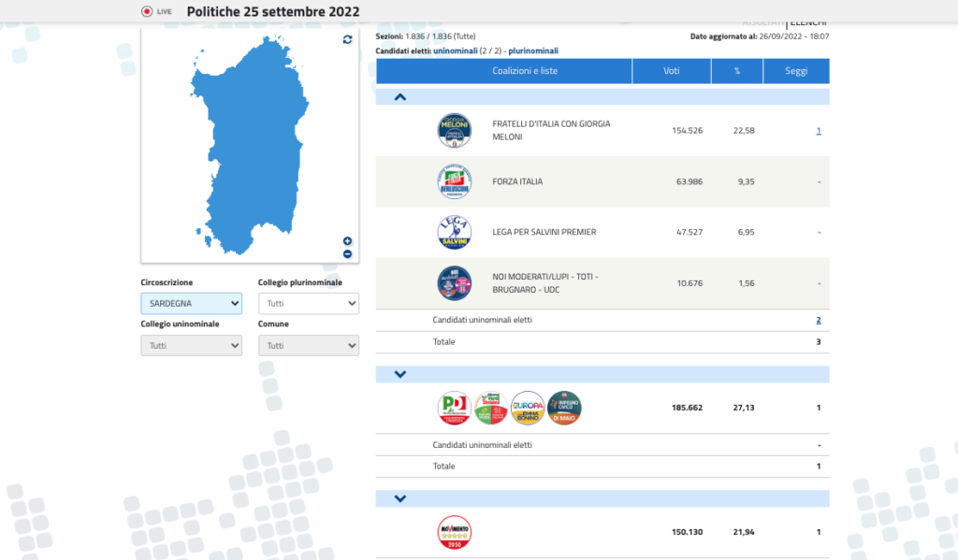Click the Partito Democratico PD logo
The width and height of the screenshot is (958, 560).
click(454, 408)
